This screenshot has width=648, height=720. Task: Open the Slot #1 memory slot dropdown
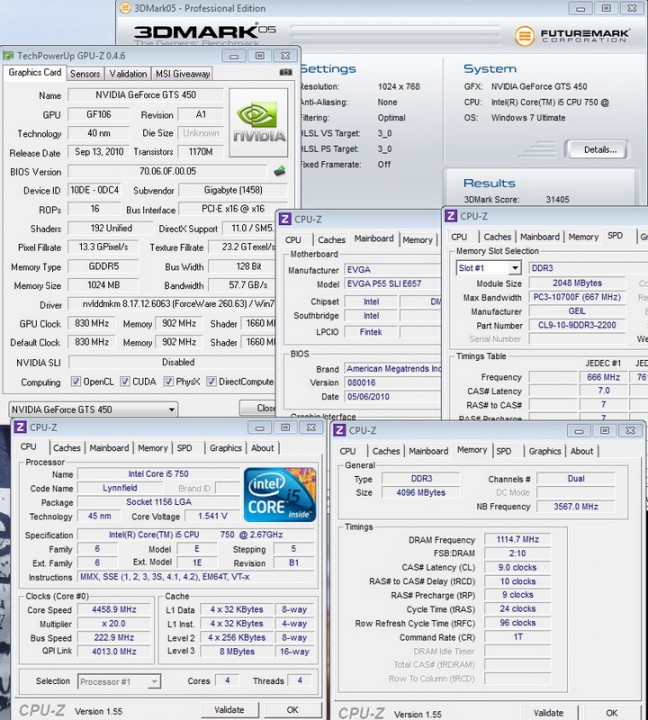point(488,268)
